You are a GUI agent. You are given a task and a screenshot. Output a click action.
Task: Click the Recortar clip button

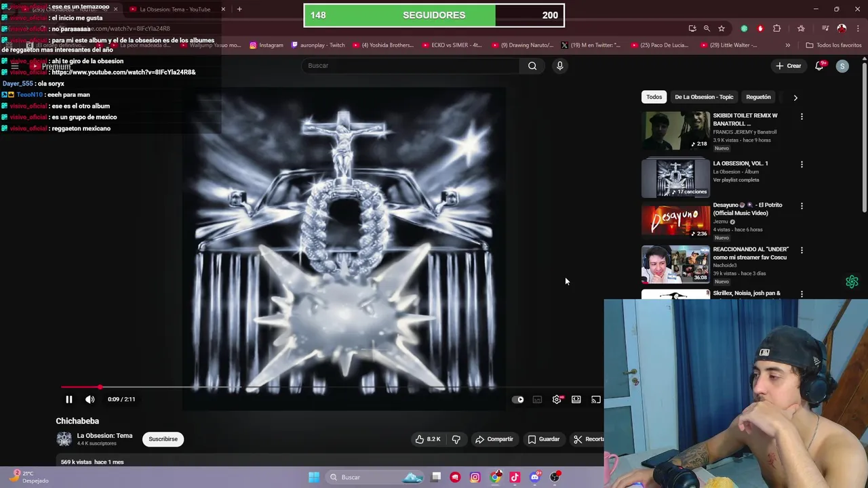587,439
